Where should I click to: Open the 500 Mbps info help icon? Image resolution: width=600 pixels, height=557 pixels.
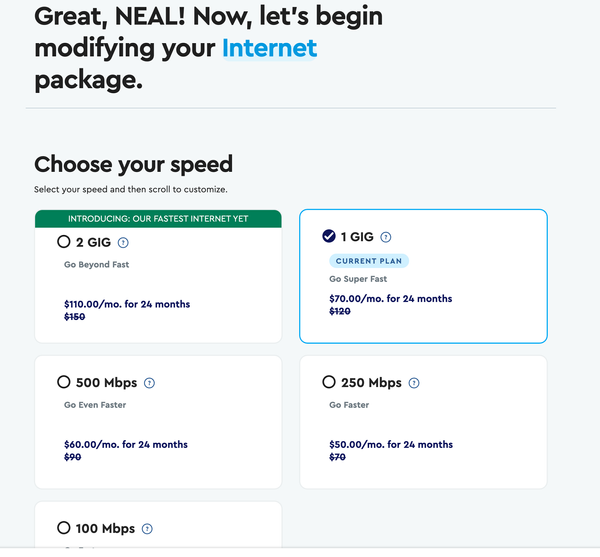149,383
